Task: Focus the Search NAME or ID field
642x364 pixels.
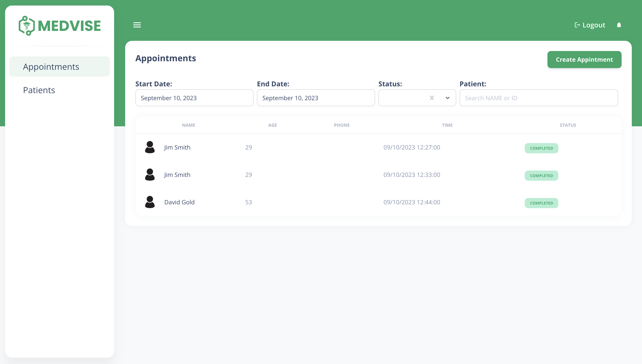Action: coord(539,98)
